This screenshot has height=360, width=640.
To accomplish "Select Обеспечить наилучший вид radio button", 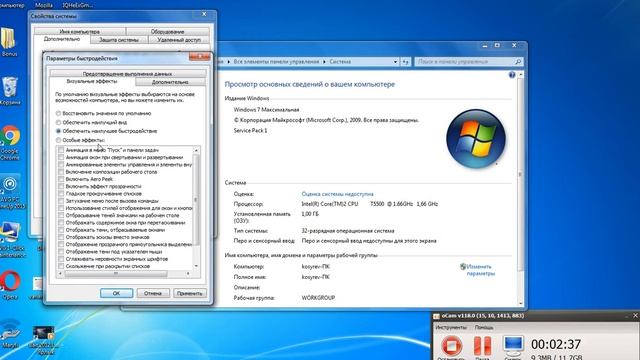I will pos(58,122).
